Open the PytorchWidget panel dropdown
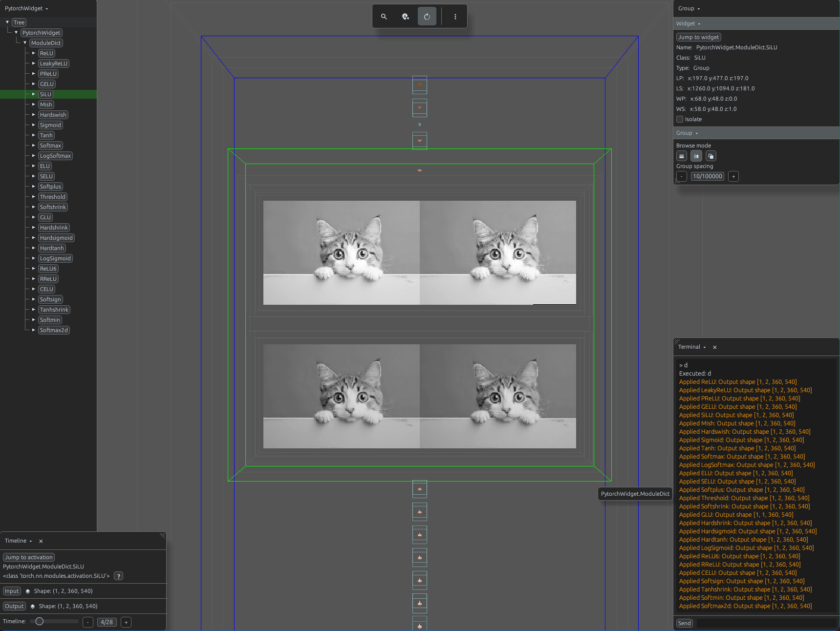 pos(27,8)
